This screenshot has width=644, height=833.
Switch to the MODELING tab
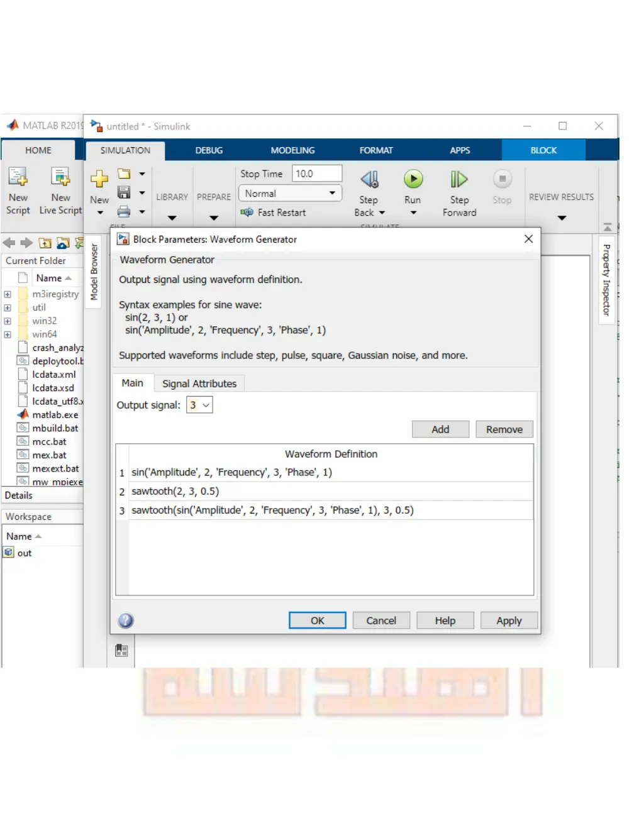pos(292,150)
